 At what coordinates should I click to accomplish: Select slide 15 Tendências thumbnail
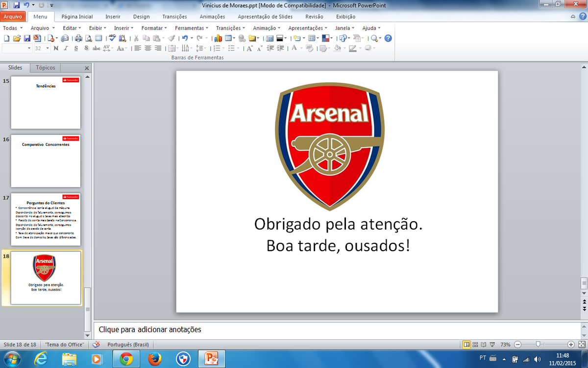[x=46, y=103]
